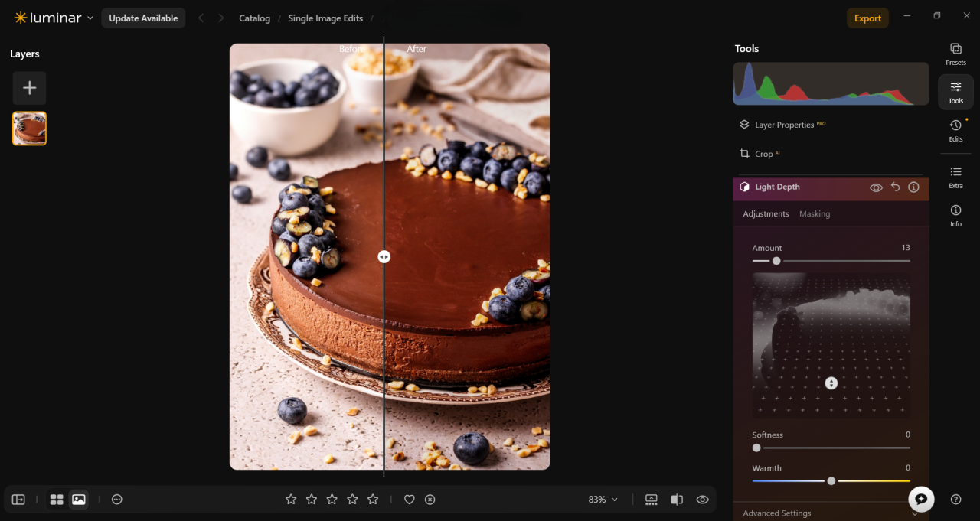Click the Layers panel heading

tap(24, 54)
